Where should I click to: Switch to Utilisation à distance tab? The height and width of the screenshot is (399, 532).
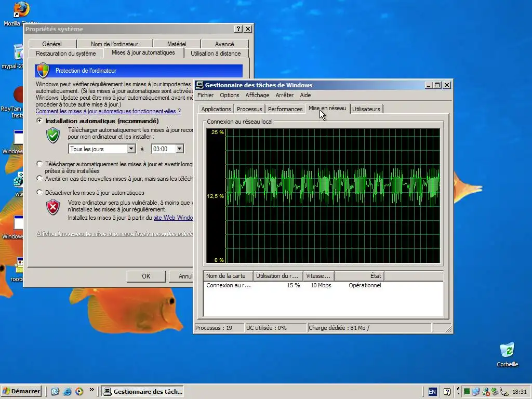pos(216,54)
